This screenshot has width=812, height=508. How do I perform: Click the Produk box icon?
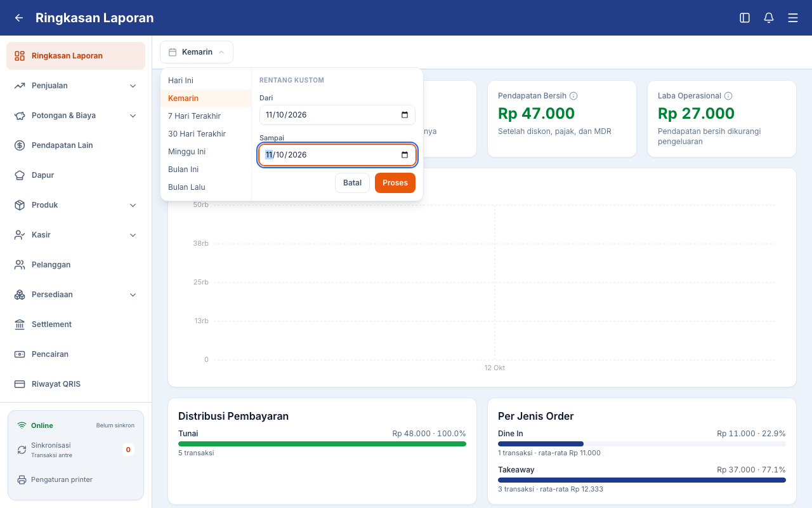[x=20, y=205]
